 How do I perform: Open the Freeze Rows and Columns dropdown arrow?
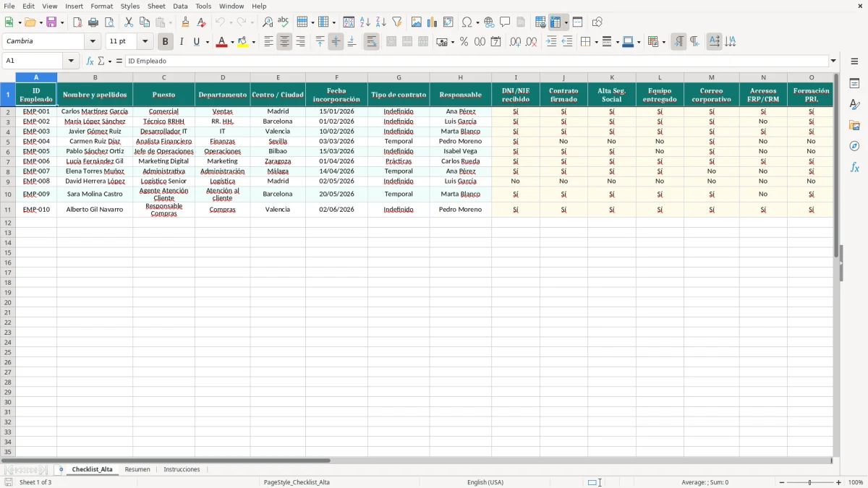[566, 22]
